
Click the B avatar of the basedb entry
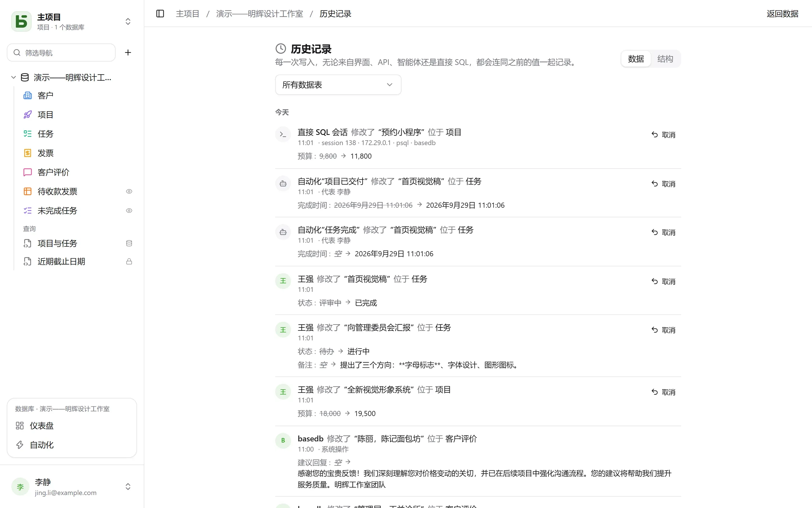283,441
